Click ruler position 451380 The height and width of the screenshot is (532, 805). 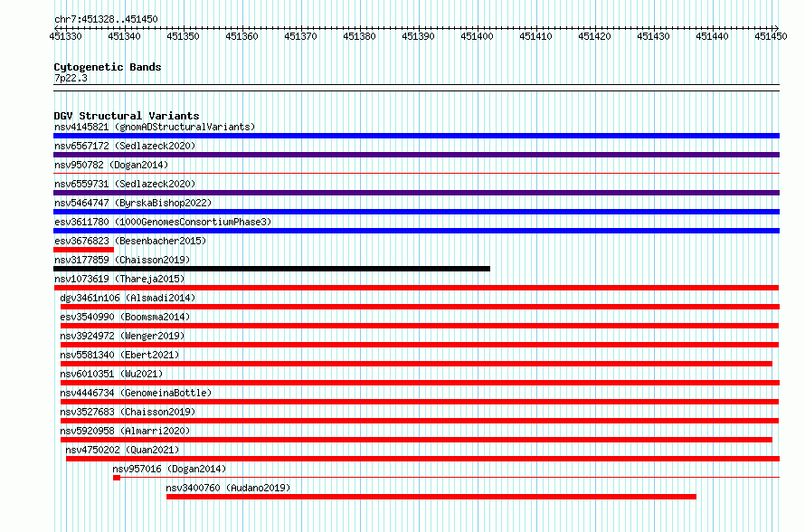pyautogui.click(x=359, y=36)
